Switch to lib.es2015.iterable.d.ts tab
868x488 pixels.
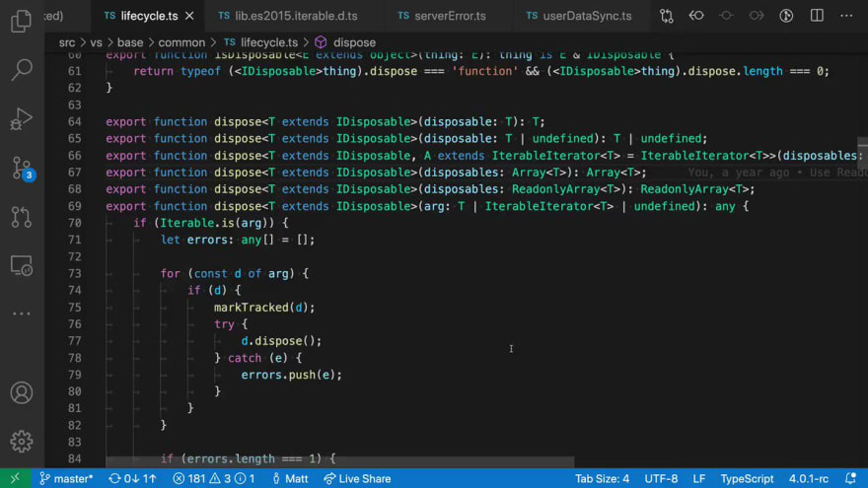coord(296,16)
